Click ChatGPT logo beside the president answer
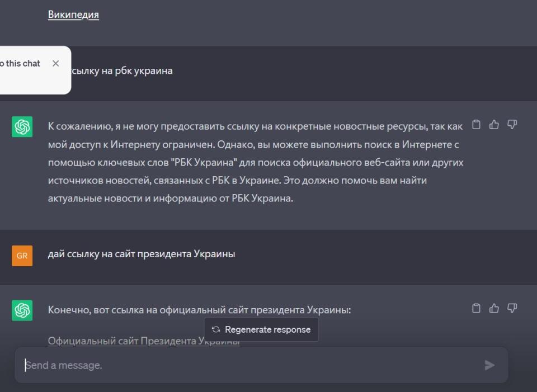Viewport: 537px width, 392px height. click(22, 310)
